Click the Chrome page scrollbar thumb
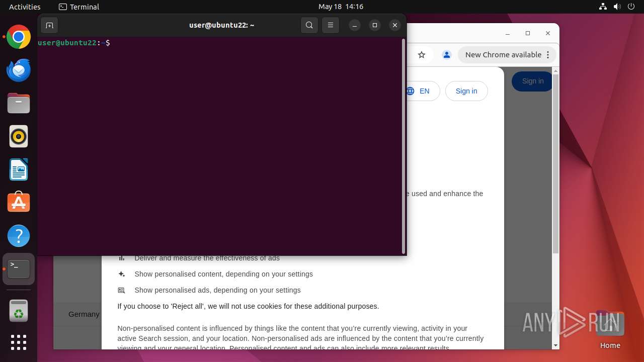Viewport: 644px width, 362px height. 555,163
